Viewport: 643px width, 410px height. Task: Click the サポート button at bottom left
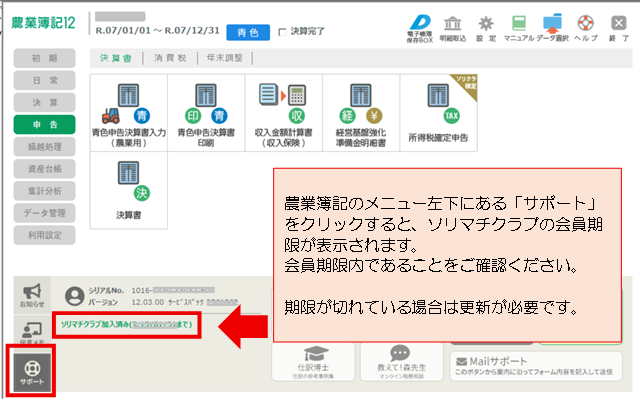32,372
